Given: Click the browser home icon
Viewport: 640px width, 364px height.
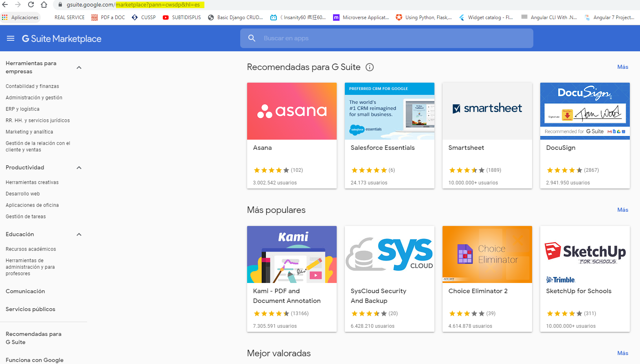Looking at the screenshot, I should point(44,4).
